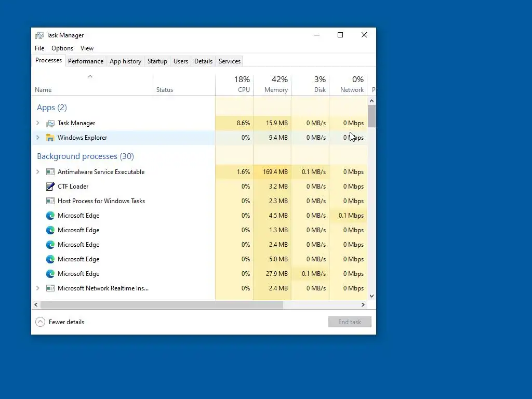Click the Windows Explorer folder icon

[50, 138]
